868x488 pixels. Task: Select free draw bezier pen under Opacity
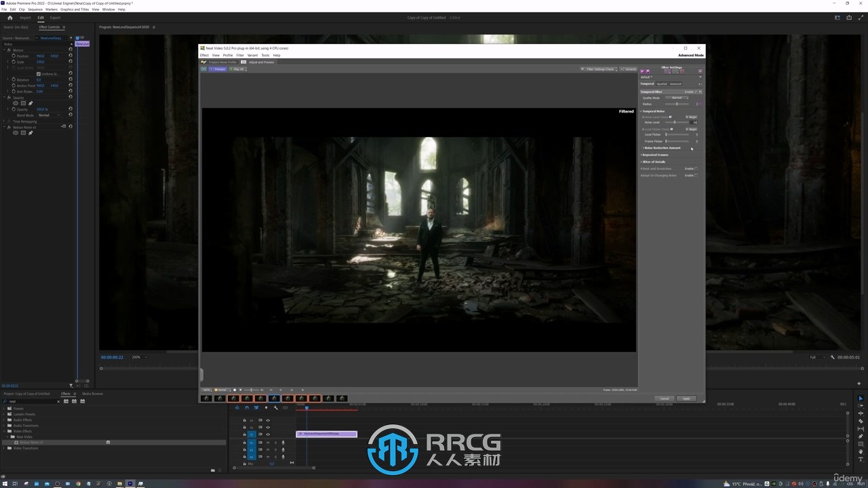pos(31,103)
